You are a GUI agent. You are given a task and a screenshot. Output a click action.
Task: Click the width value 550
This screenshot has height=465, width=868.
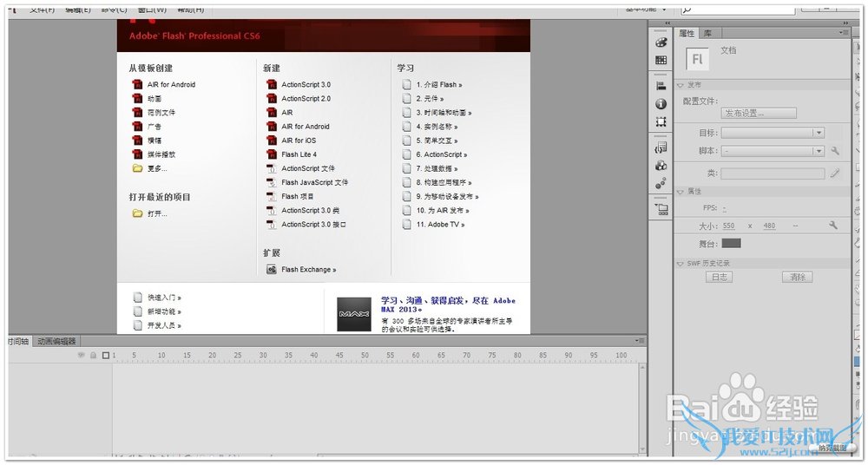click(x=728, y=226)
